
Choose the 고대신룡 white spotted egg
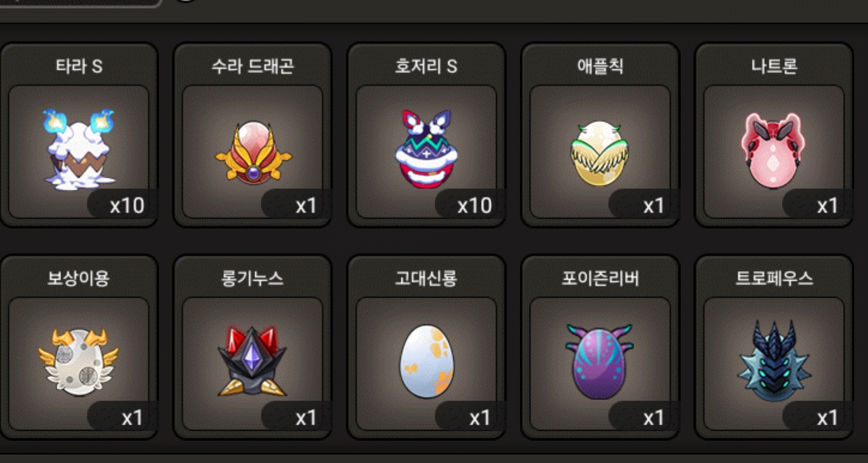click(427, 361)
